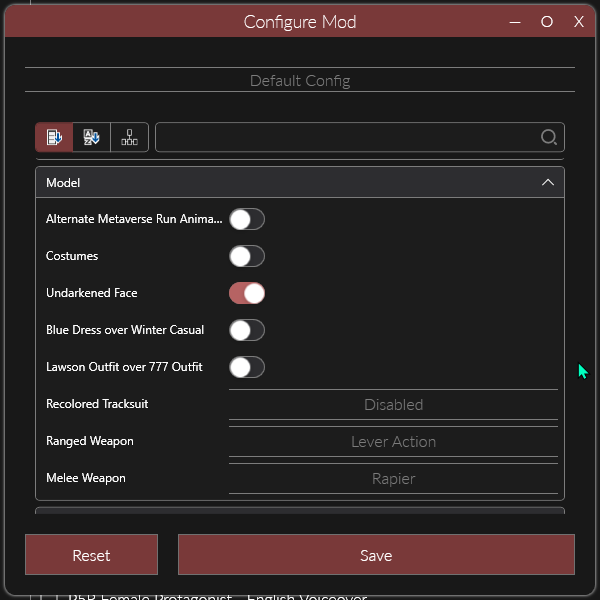Image resolution: width=600 pixels, height=600 pixels.
Task: Enable the Costumes switch
Action: point(247,256)
